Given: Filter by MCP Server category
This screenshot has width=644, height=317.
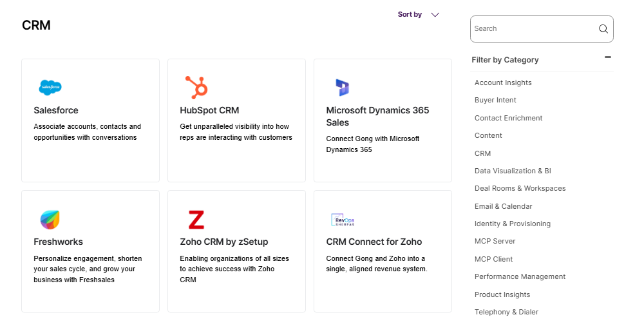Looking at the screenshot, I should (x=495, y=241).
